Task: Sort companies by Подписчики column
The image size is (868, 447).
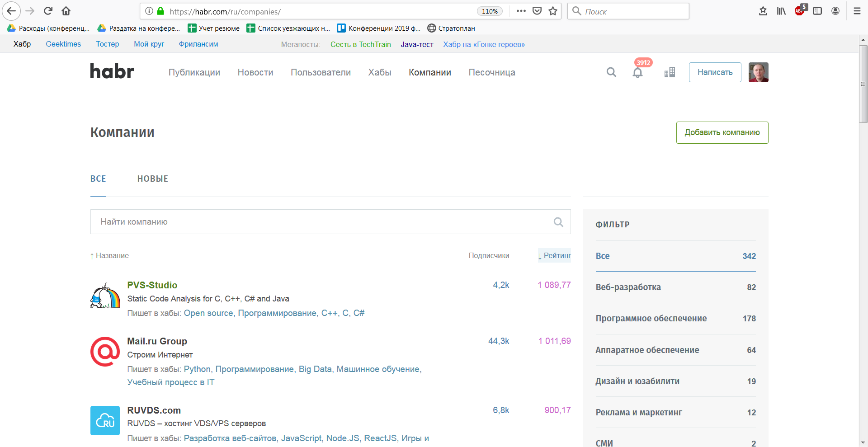Action: click(489, 256)
